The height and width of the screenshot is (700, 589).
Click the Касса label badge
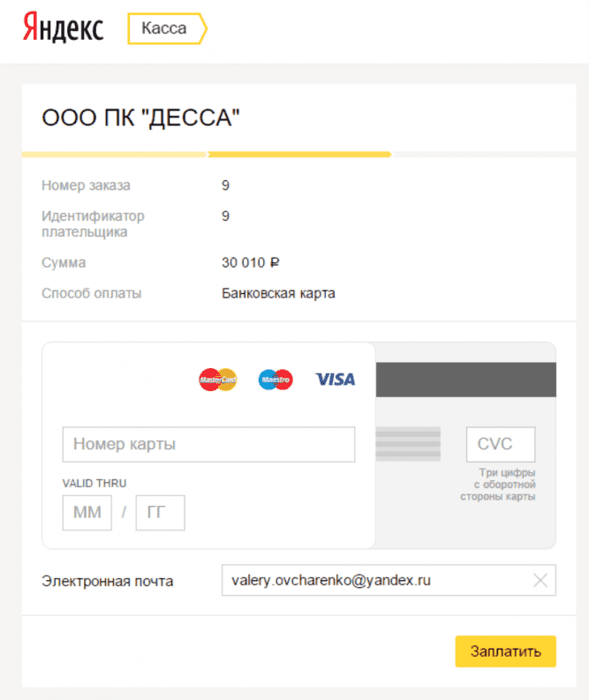click(168, 28)
